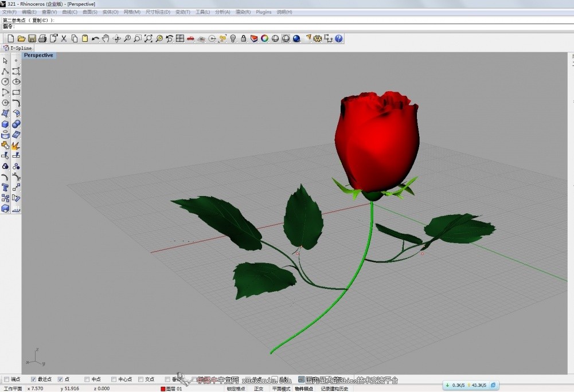This screenshot has height=392, width=574.
Task: Open help with the question mark icon
Action: click(339, 38)
